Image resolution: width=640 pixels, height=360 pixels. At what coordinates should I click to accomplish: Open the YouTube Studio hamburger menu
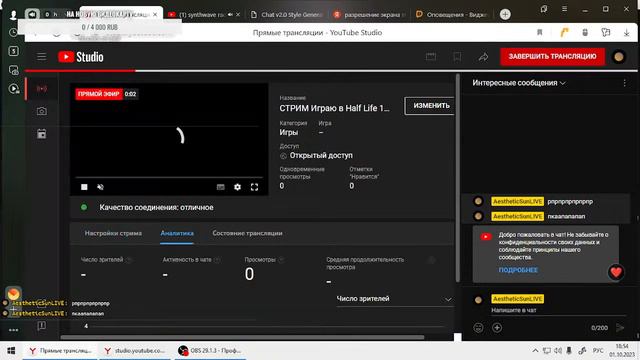click(x=42, y=57)
